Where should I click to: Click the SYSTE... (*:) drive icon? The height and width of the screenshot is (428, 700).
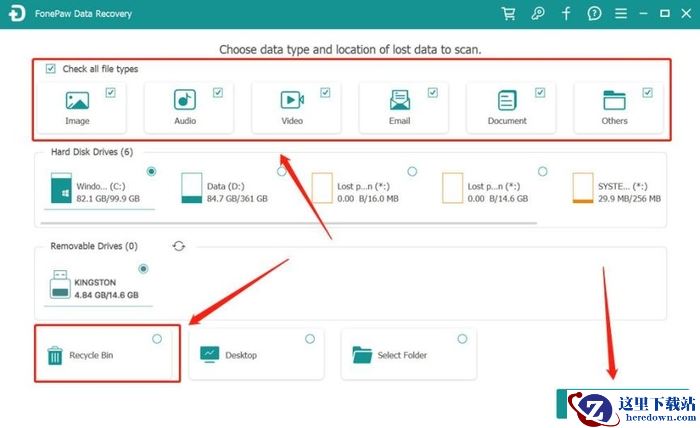pos(583,188)
